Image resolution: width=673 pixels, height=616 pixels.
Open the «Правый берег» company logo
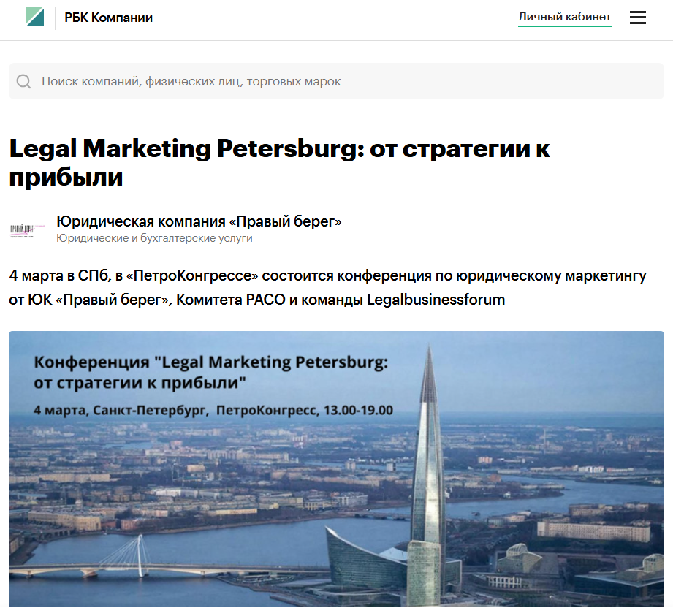[27, 230]
